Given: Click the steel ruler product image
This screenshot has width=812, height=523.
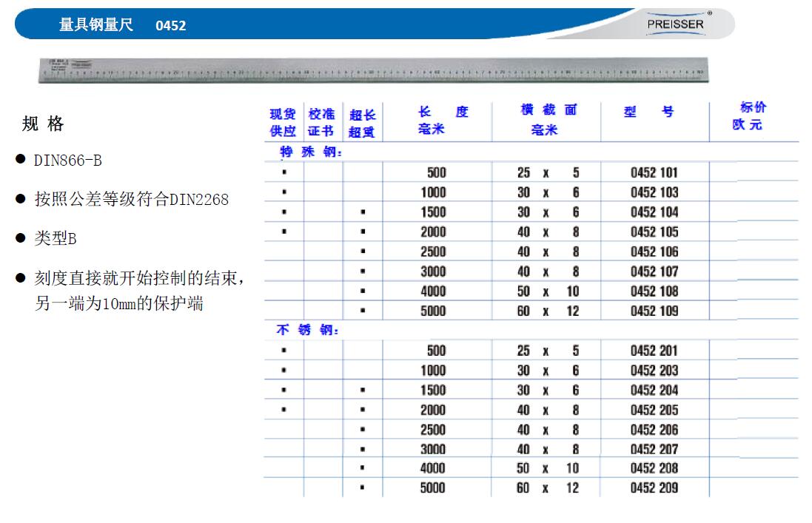Looking at the screenshot, I should pyautogui.click(x=375, y=69).
